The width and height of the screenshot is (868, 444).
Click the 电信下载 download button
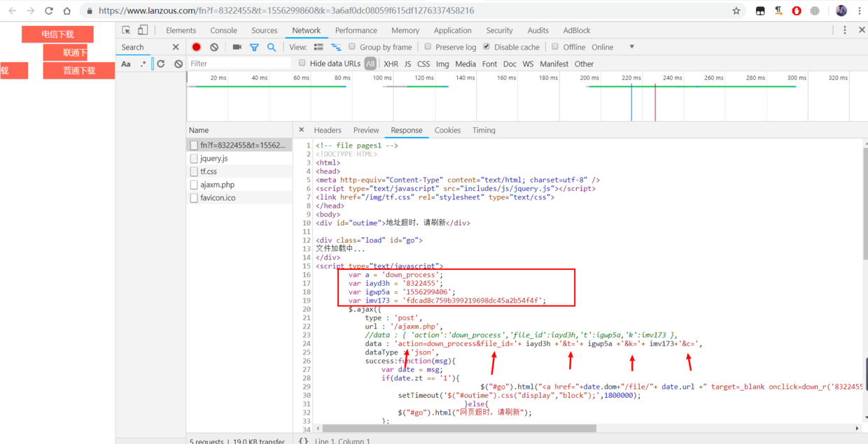click(x=57, y=34)
